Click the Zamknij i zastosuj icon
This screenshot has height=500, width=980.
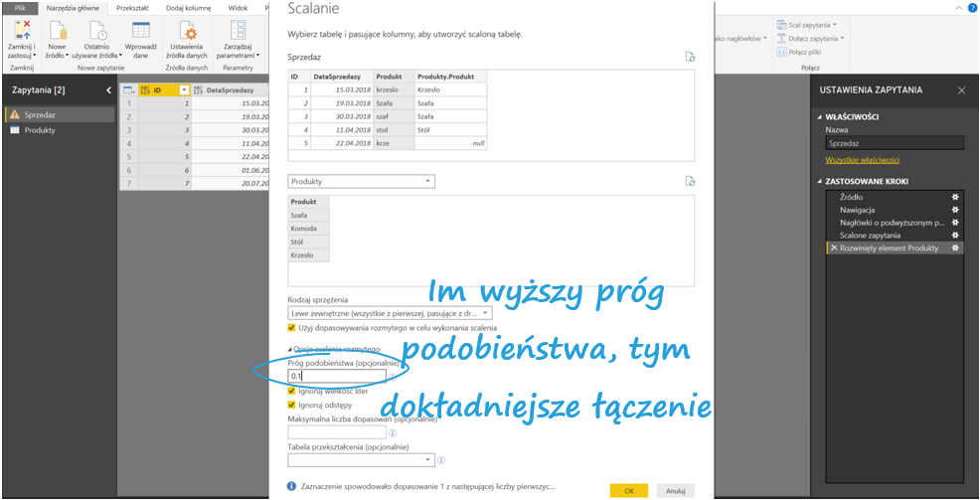21,31
